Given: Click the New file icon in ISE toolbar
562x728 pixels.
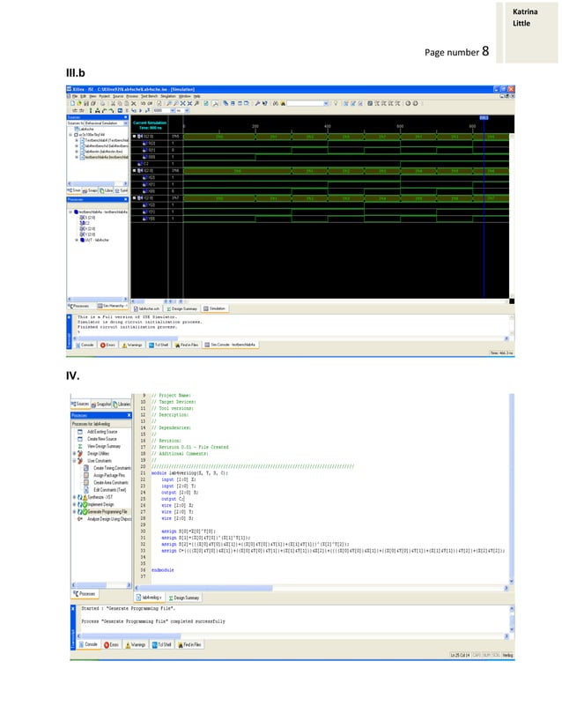Looking at the screenshot, I should pyautogui.click(x=72, y=103).
